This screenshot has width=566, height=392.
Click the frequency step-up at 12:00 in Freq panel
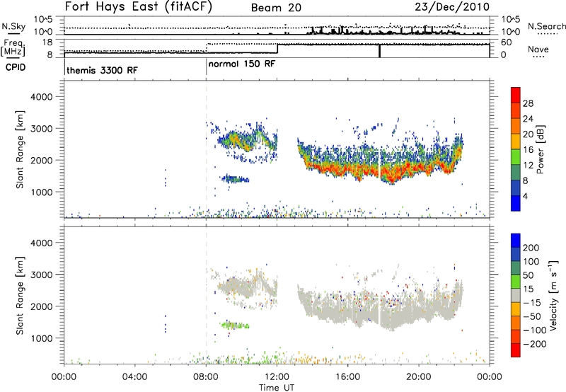coord(277,49)
